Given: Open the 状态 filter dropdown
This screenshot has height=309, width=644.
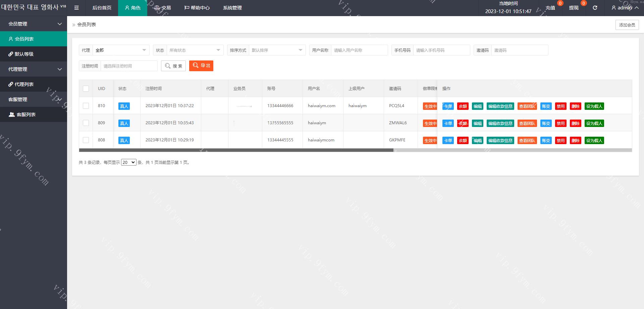Looking at the screenshot, I should click(195, 50).
